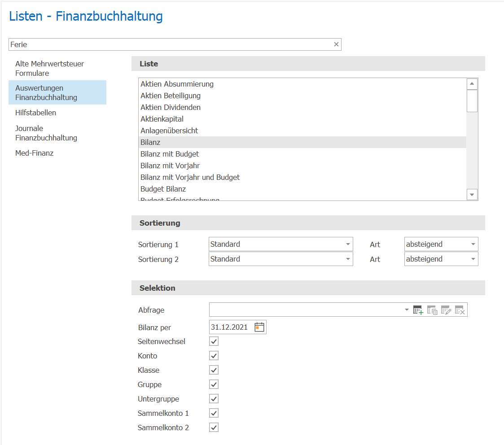Select Alte Mehrwertsteuer Formulare category

click(57, 69)
